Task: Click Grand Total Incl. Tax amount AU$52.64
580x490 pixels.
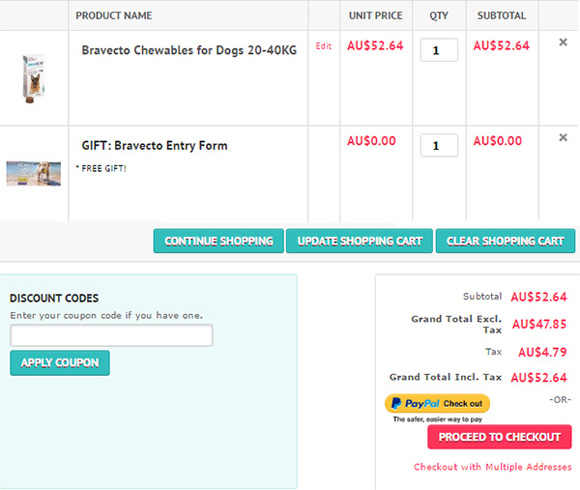Action: click(539, 377)
